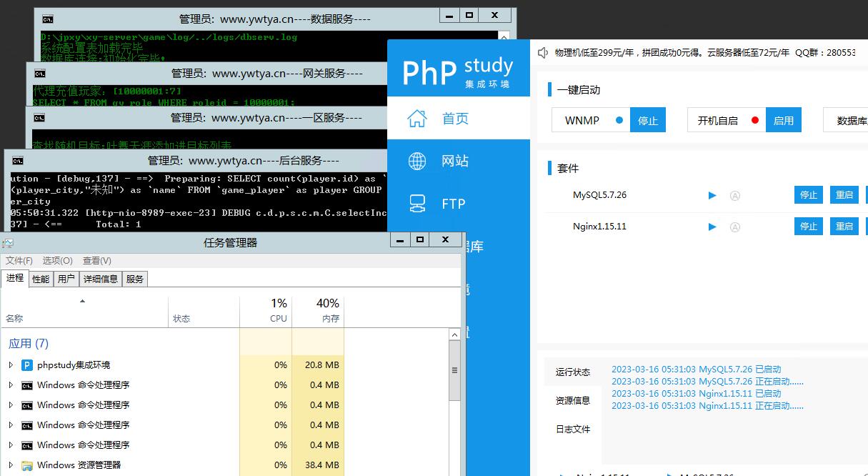This screenshot has height=476, width=868.
Task: Select the 20.8 MB memory cell
Action: [x=318, y=365]
